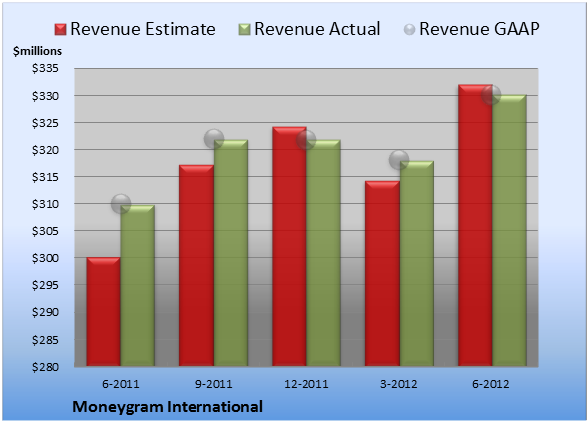
Task: Click the 12-2011 quarter label
Action: (x=306, y=384)
